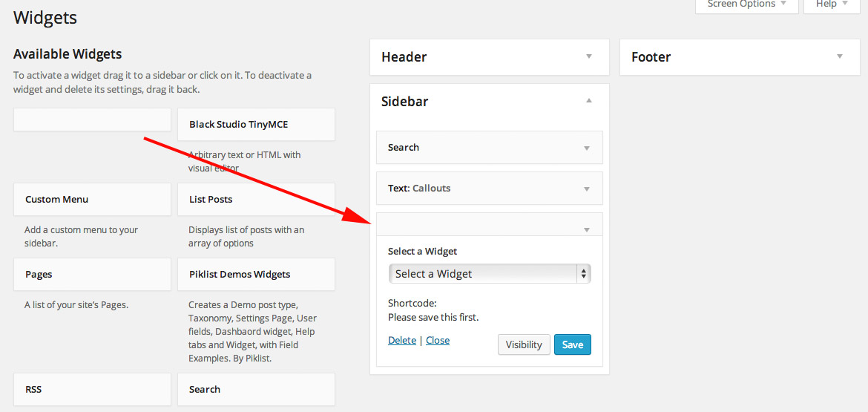Select the Pages available widget
The height and width of the screenshot is (412, 868).
(x=92, y=275)
